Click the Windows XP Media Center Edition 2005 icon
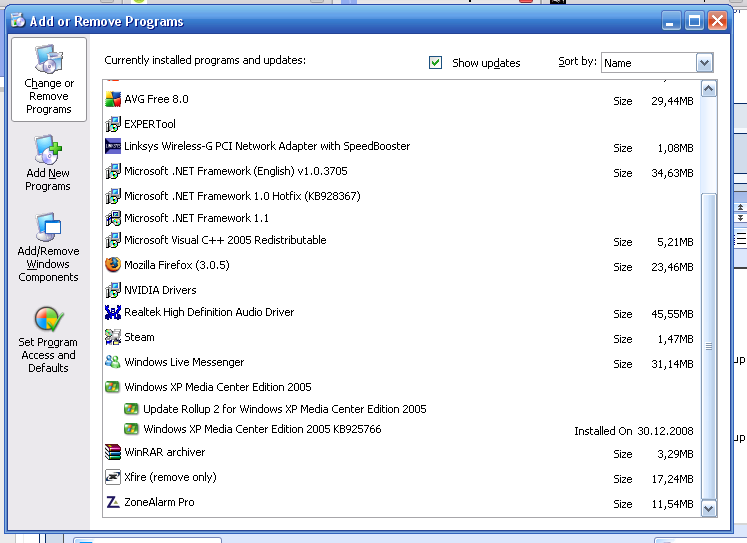 112,387
